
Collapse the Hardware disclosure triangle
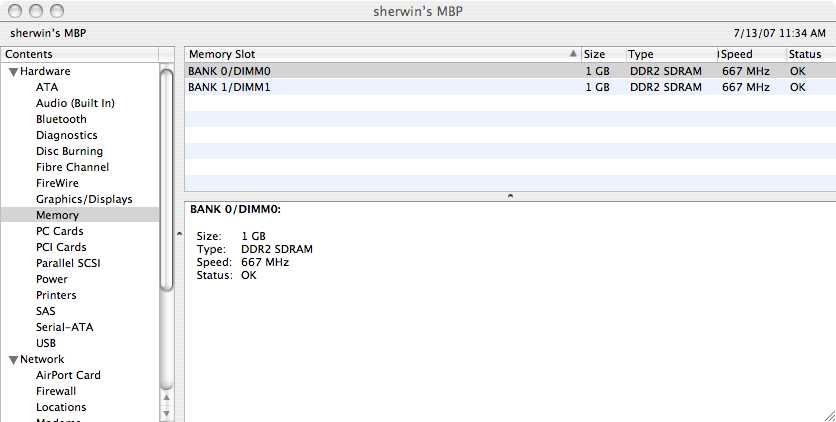click(13, 72)
